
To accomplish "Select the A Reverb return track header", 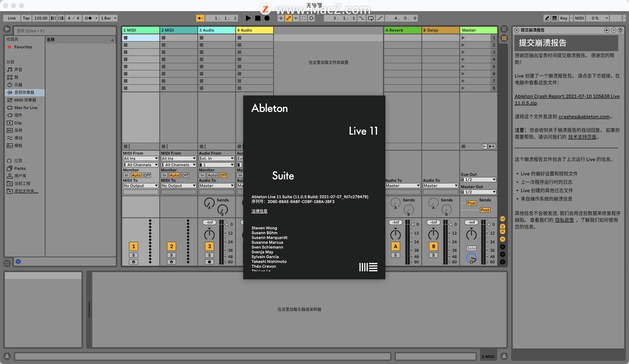I will (403, 30).
